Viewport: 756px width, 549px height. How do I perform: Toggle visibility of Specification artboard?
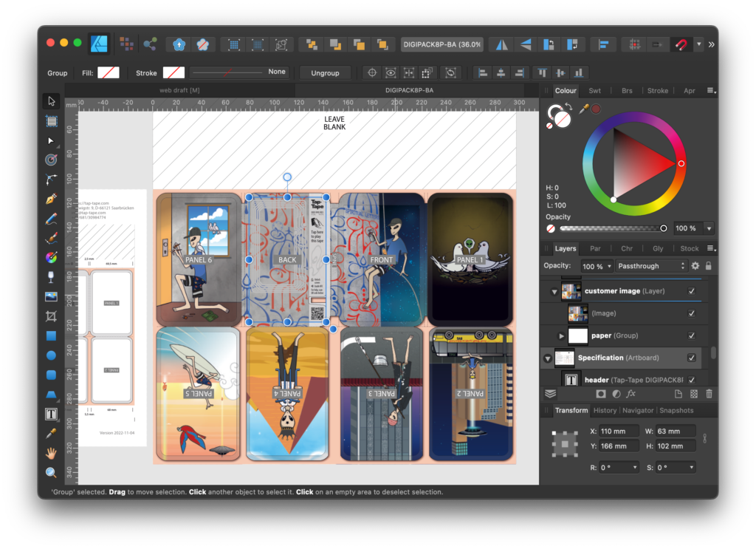click(692, 358)
